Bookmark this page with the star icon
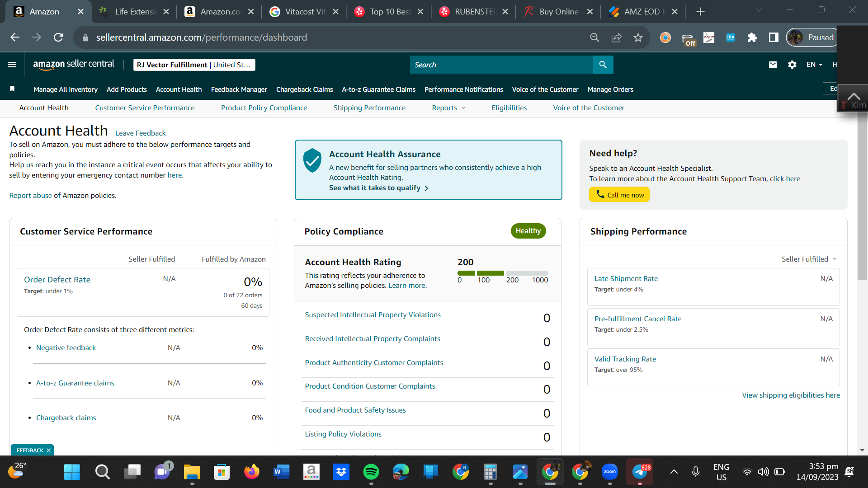The height and width of the screenshot is (488, 868). click(638, 38)
